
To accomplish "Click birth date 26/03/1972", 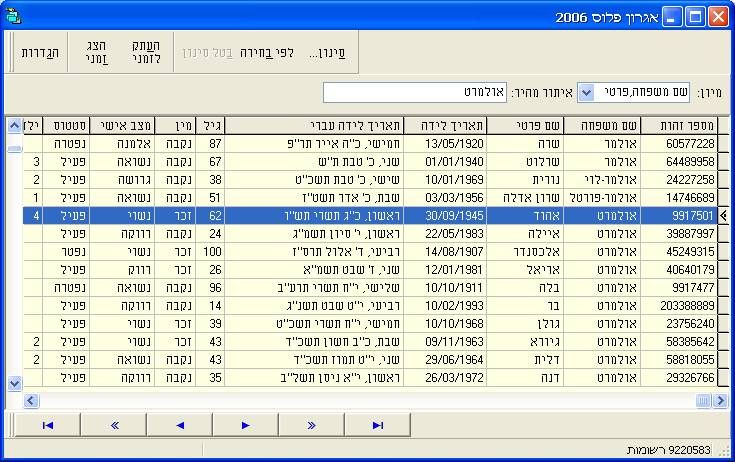I will pyautogui.click(x=445, y=378).
